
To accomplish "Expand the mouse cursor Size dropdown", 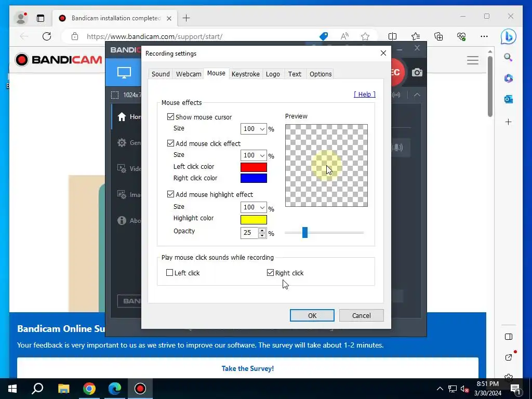I will pos(262,129).
